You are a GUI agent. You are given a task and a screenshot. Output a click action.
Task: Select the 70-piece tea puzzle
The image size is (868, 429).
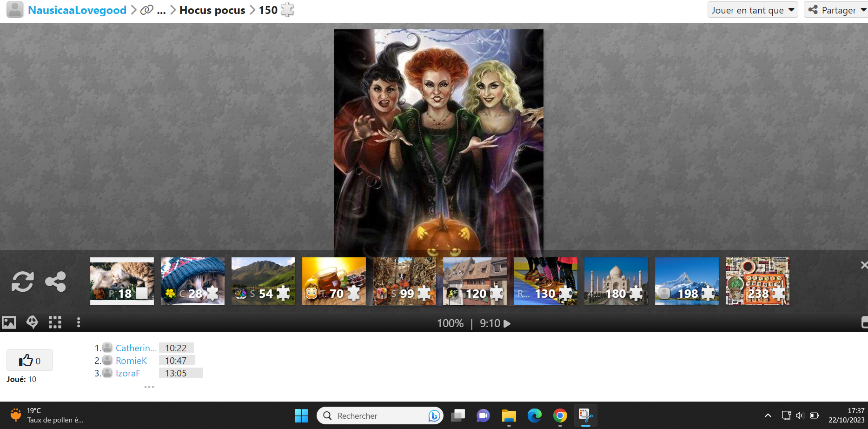334,282
